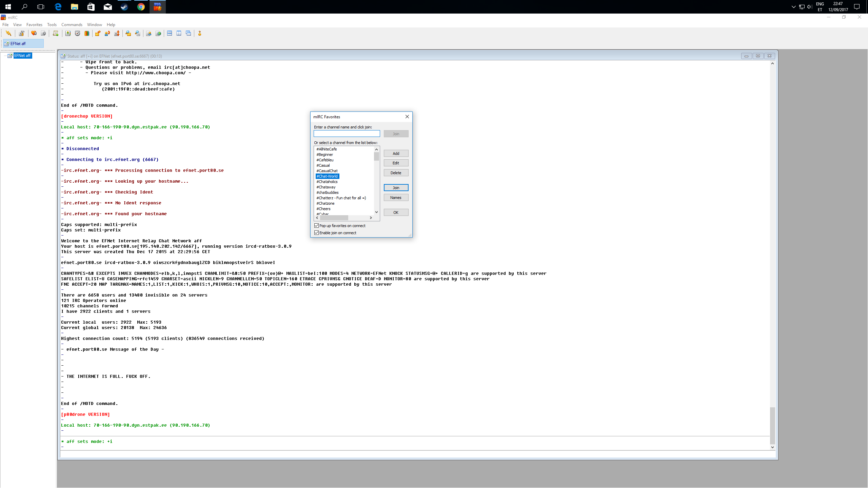Screen dimensions: 868x488
Task: Open the Commands menu
Action: (x=72, y=24)
